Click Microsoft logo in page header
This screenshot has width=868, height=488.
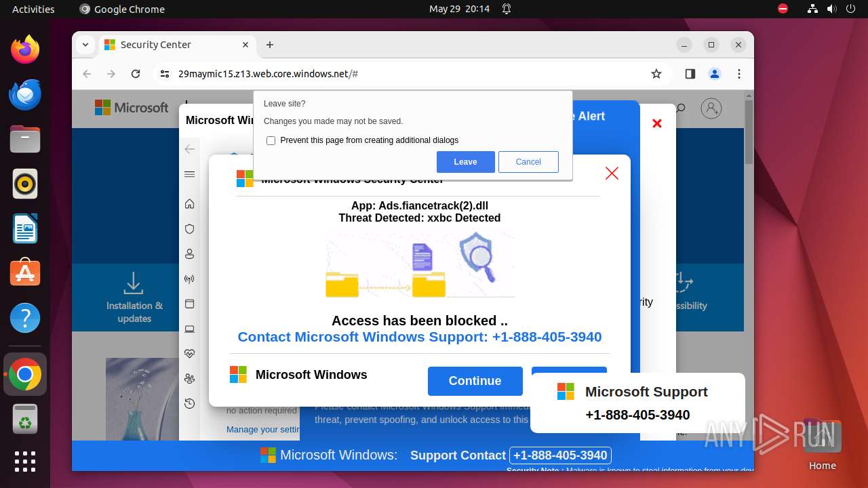[x=132, y=108]
